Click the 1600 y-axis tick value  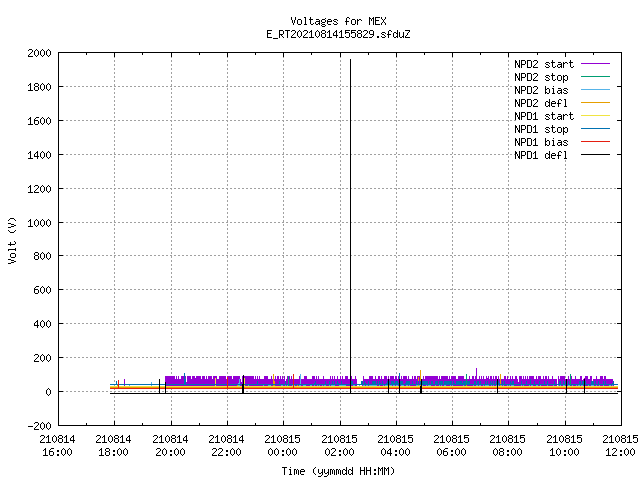tap(39, 121)
